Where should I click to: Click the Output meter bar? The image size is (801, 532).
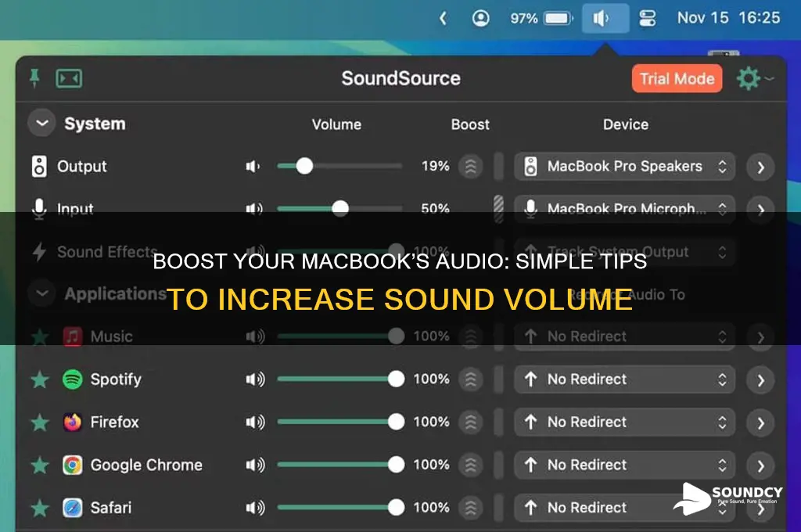click(499, 167)
